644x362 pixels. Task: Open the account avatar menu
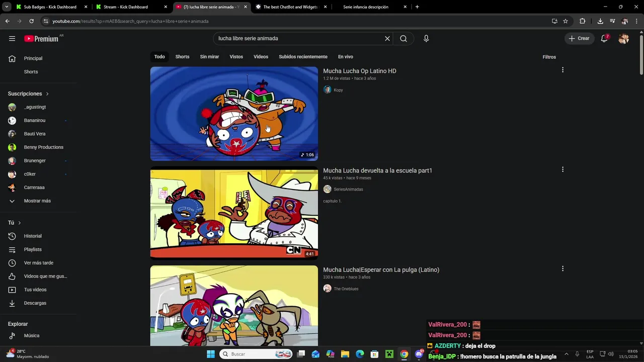pyautogui.click(x=624, y=38)
